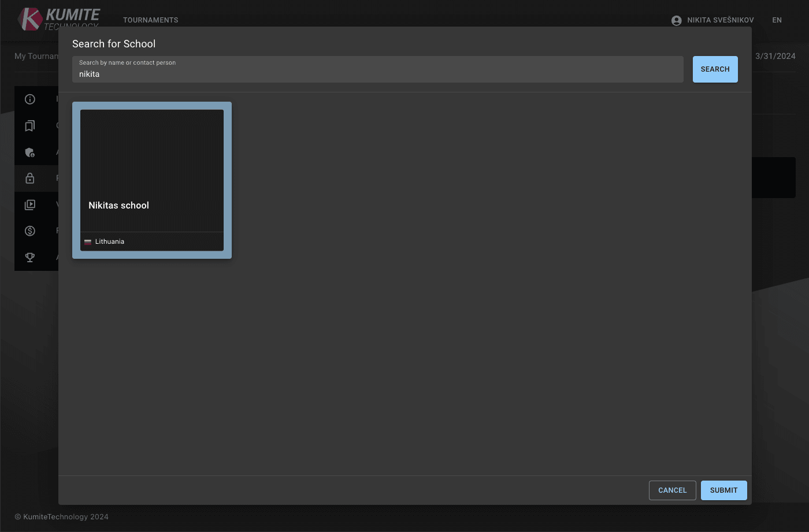
Task: Click the dollar sign payments icon
Action: point(30,231)
